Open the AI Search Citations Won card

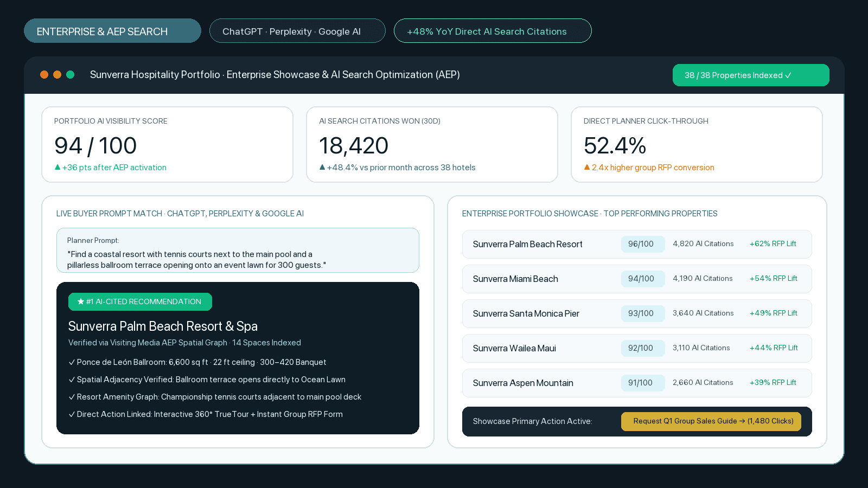(432, 144)
